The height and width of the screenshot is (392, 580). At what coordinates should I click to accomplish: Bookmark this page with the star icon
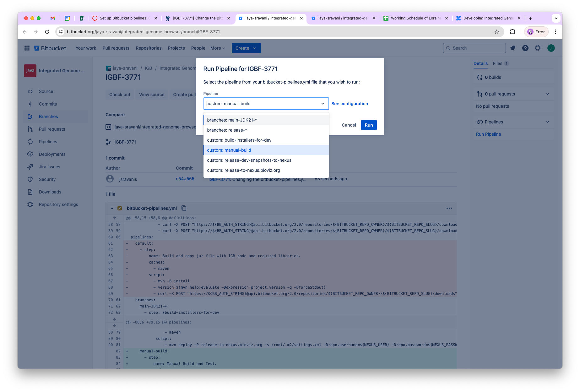pos(497,32)
